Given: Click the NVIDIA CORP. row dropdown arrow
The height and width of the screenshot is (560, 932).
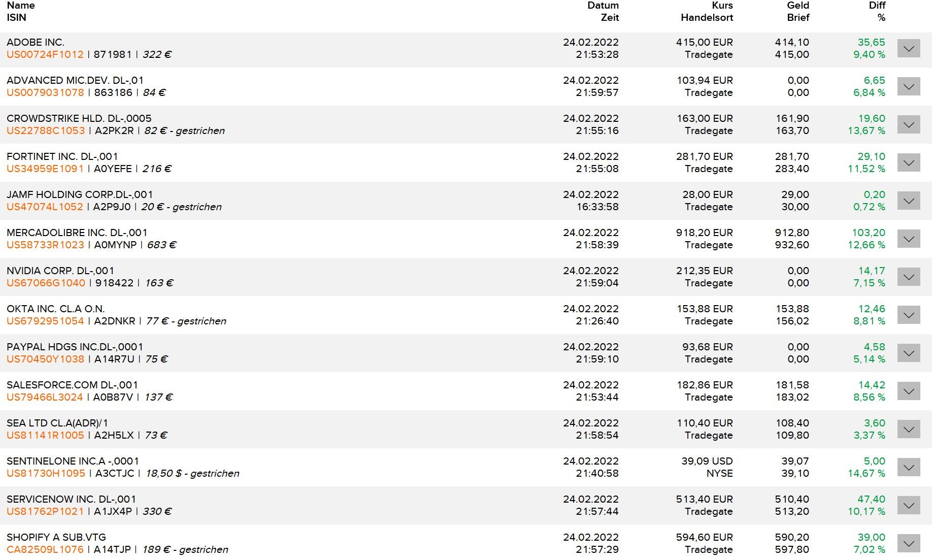Looking at the screenshot, I should pos(908,277).
